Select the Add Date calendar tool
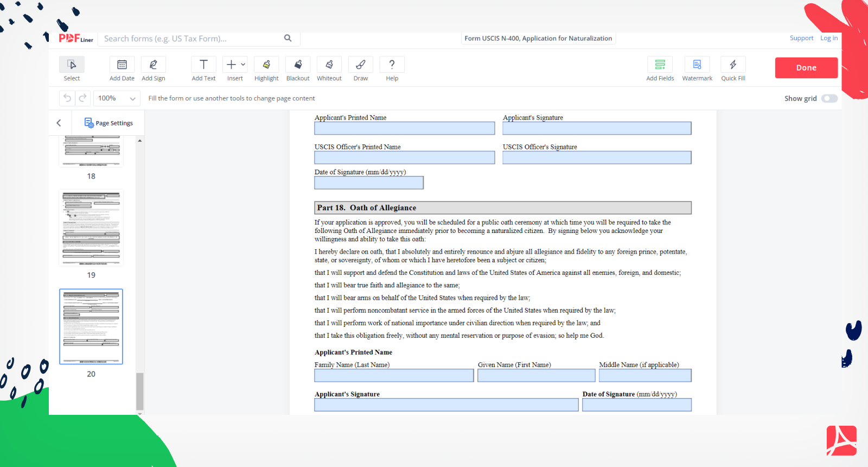868x467 pixels. pyautogui.click(x=122, y=65)
